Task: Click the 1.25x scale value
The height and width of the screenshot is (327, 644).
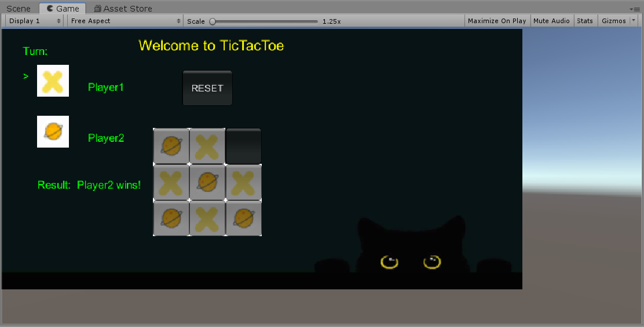Action: [x=331, y=21]
